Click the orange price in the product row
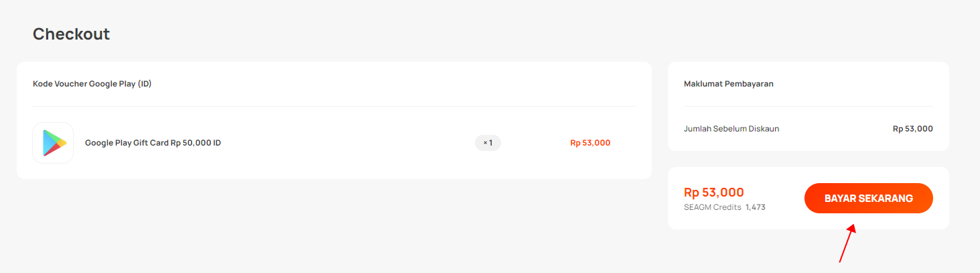Image resolution: width=980 pixels, height=273 pixels. point(590,143)
